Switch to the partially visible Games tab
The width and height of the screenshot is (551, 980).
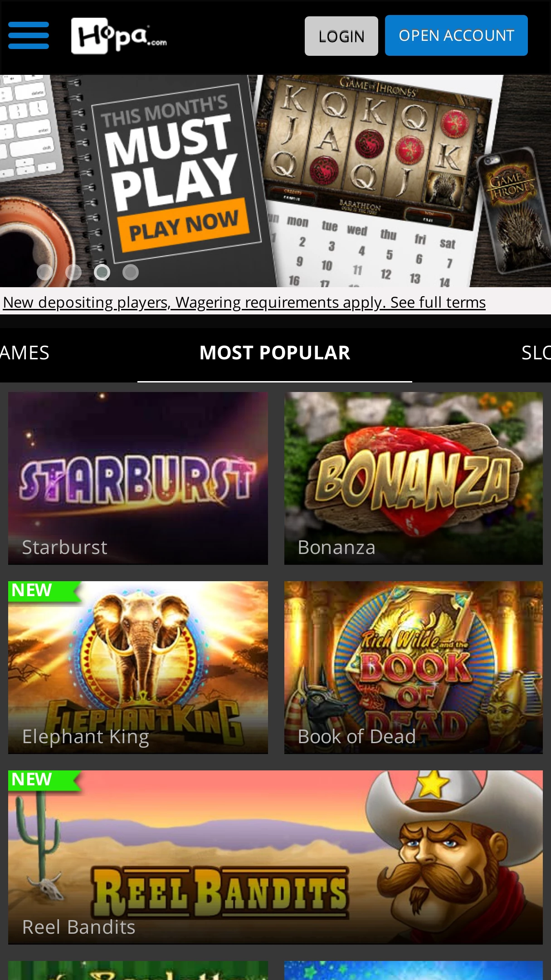24,353
